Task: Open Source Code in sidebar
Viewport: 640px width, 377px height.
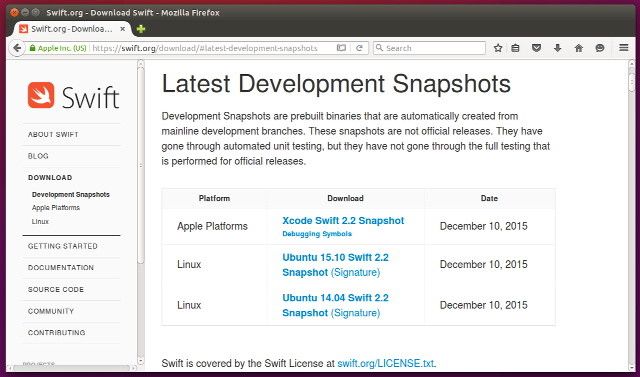Action: pyautogui.click(x=56, y=289)
